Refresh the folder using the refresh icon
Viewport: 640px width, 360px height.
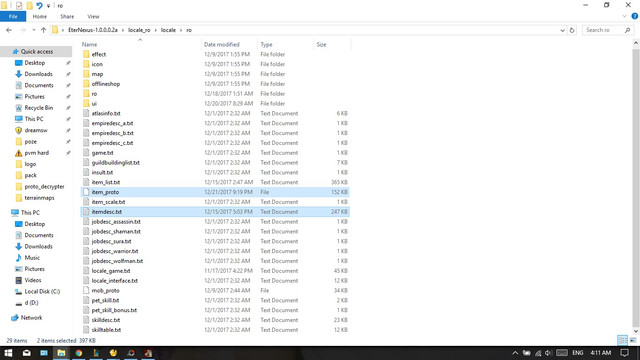click(x=572, y=30)
